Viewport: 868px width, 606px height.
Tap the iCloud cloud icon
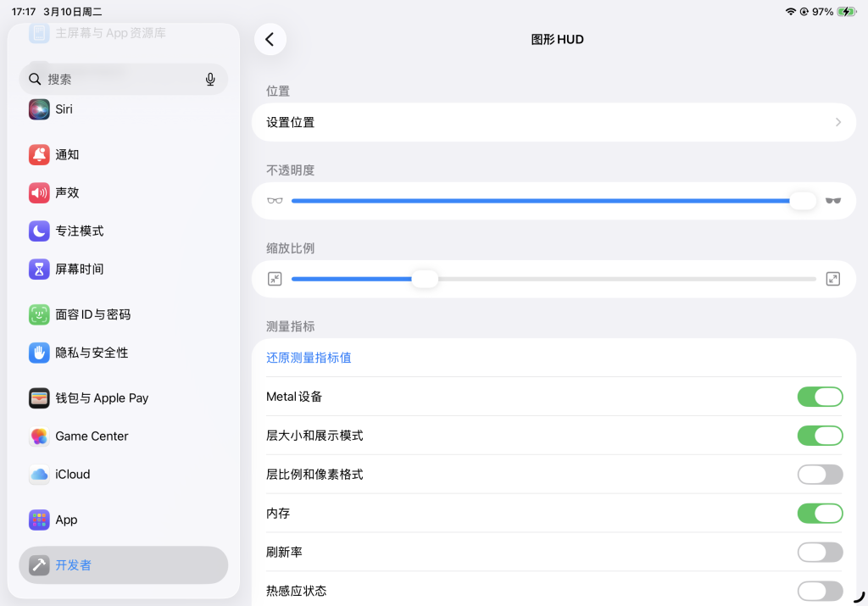point(39,475)
